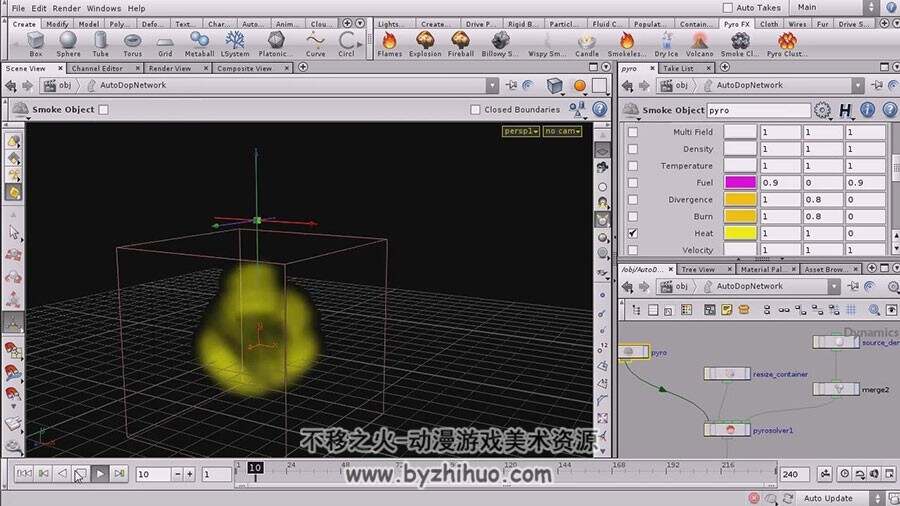Open the Render menu
The height and width of the screenshot is (506, 900).
tap(67, 8)
